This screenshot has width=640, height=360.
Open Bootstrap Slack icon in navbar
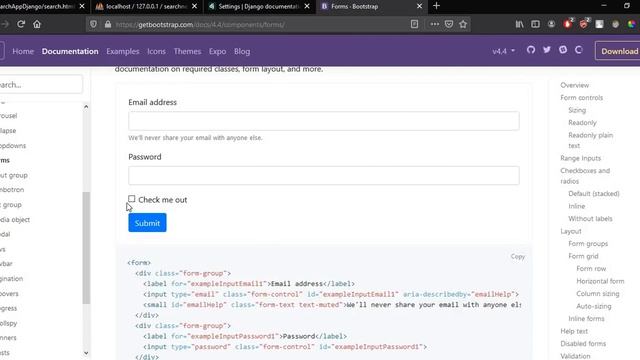click(x=563, y=50)
